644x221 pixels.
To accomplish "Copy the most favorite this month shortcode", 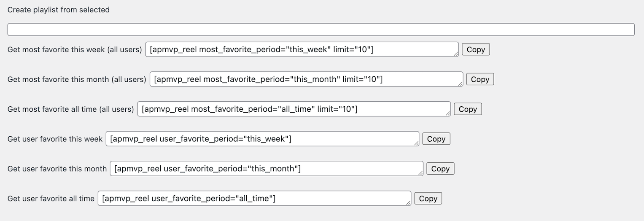I will pos(480,79).
